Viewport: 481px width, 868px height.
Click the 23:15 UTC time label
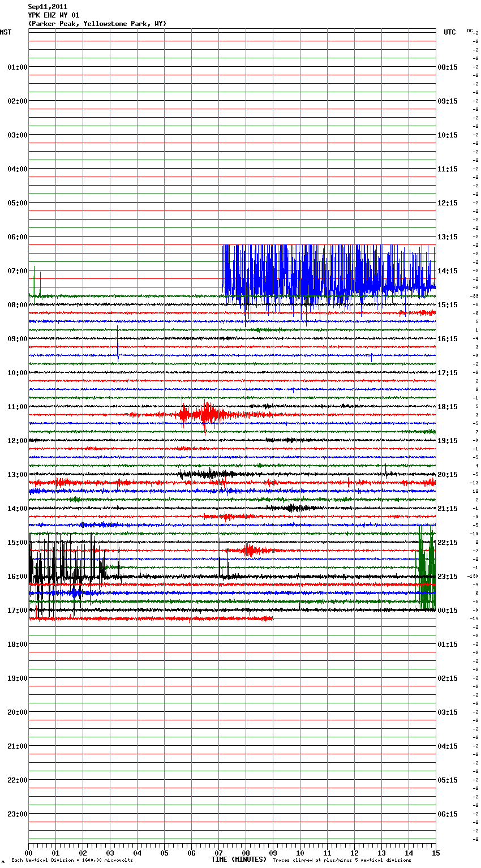pyautogui.click(x=448, y=577)
